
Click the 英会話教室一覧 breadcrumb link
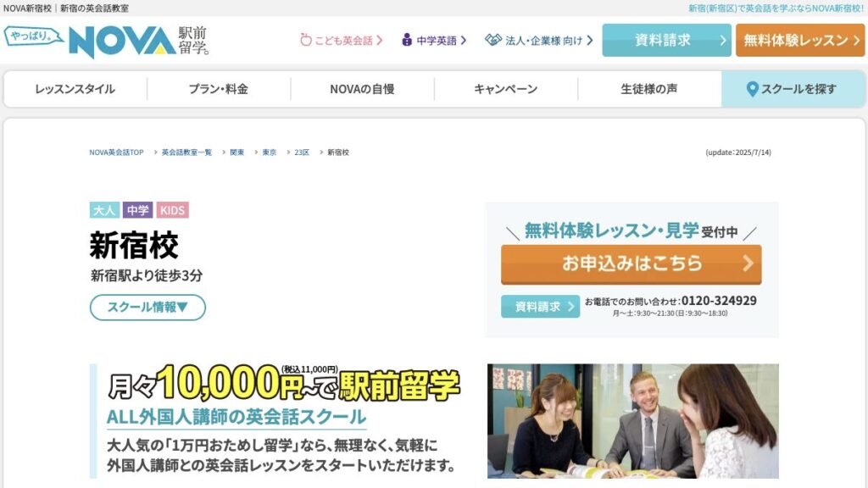tap(186, 152)
